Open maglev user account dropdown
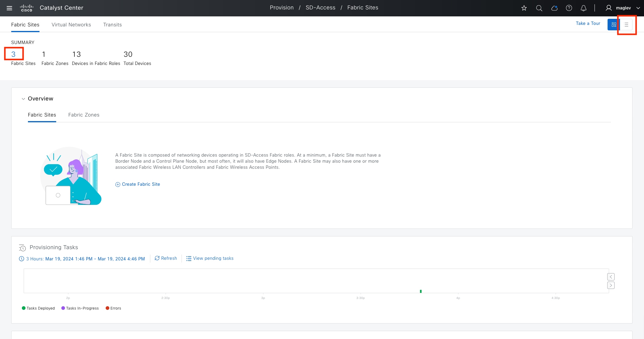Image resolution: width=644 pixels, height=339 pixels. 623,8
